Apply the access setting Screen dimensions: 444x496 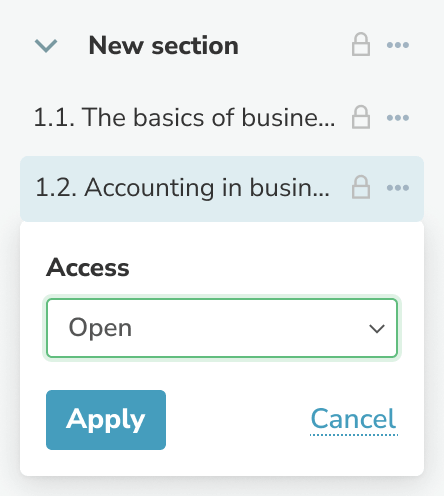point(106,420)
